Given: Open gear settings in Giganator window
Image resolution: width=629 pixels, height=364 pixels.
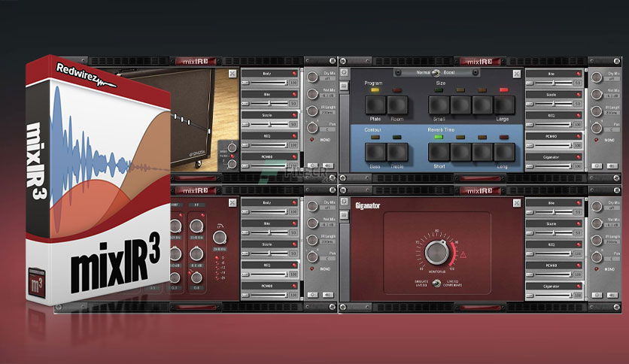Looking at the screenshot, I should [344, 202].
